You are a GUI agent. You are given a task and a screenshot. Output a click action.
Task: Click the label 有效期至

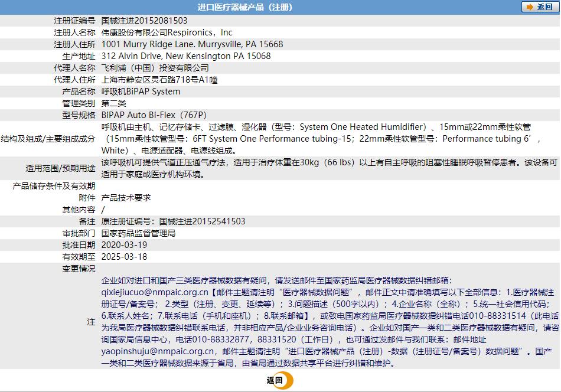click(79, 257)
